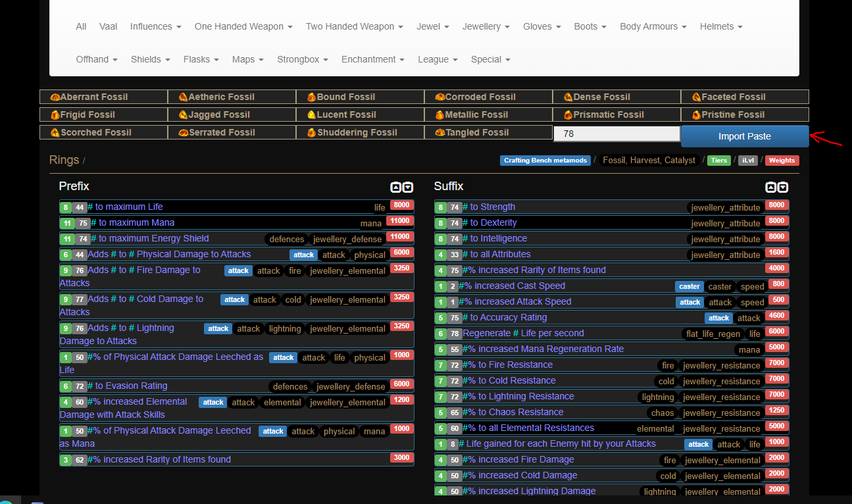Screen dimensions: 852x504
Task: Select the Prismatic Fossil icon
Action: tap(568, 115)
